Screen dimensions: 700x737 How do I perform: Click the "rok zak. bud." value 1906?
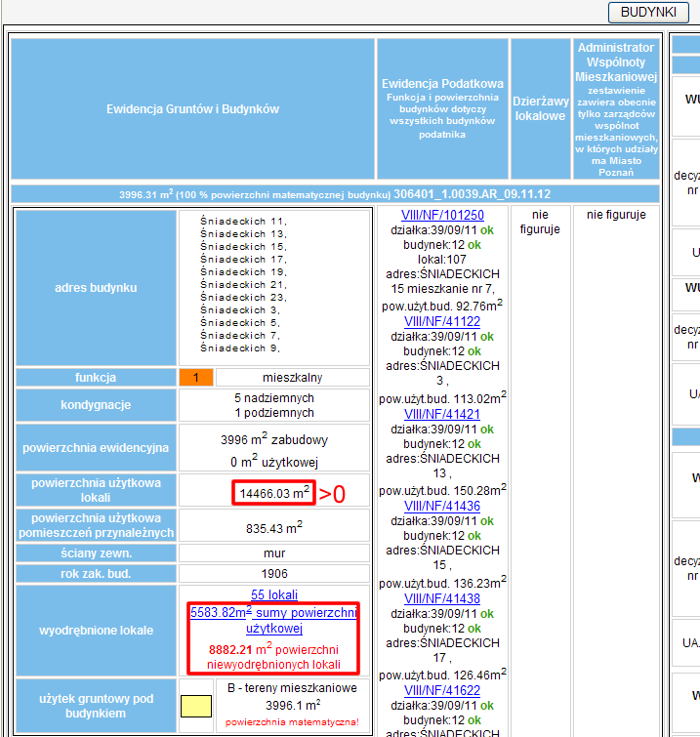[273, 574]
